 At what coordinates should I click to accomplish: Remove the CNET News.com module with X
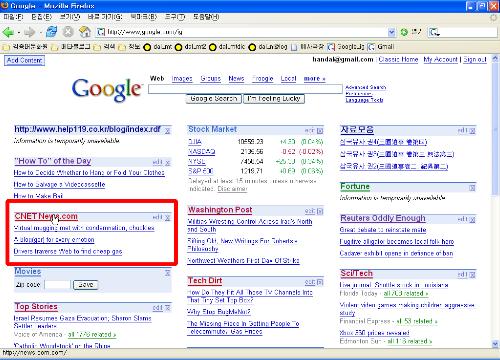click(x=168, y=218)
